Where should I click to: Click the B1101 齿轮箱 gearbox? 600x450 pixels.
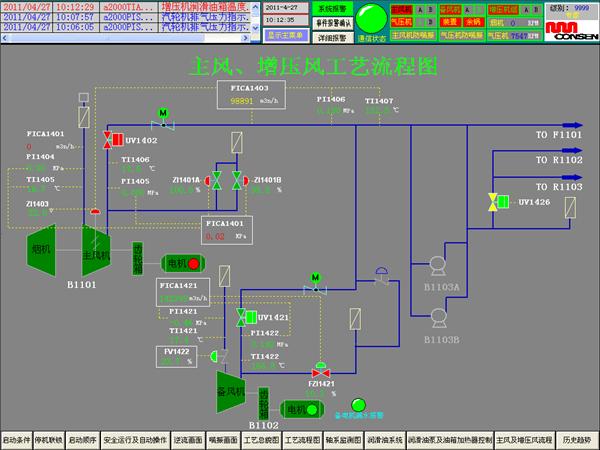pyautogui.click(x=138, y=258)
